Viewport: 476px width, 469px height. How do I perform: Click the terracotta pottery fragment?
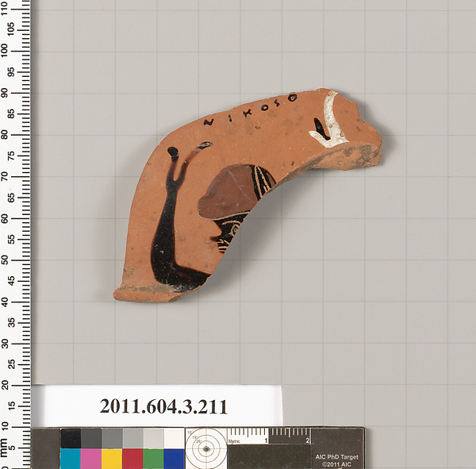coord(248,195)
